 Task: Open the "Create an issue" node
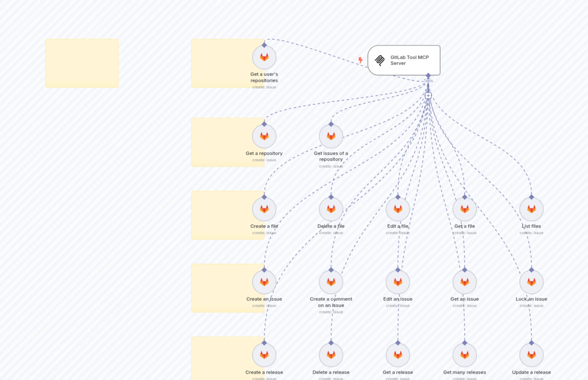pyautogui.click(x=264, y=282)
